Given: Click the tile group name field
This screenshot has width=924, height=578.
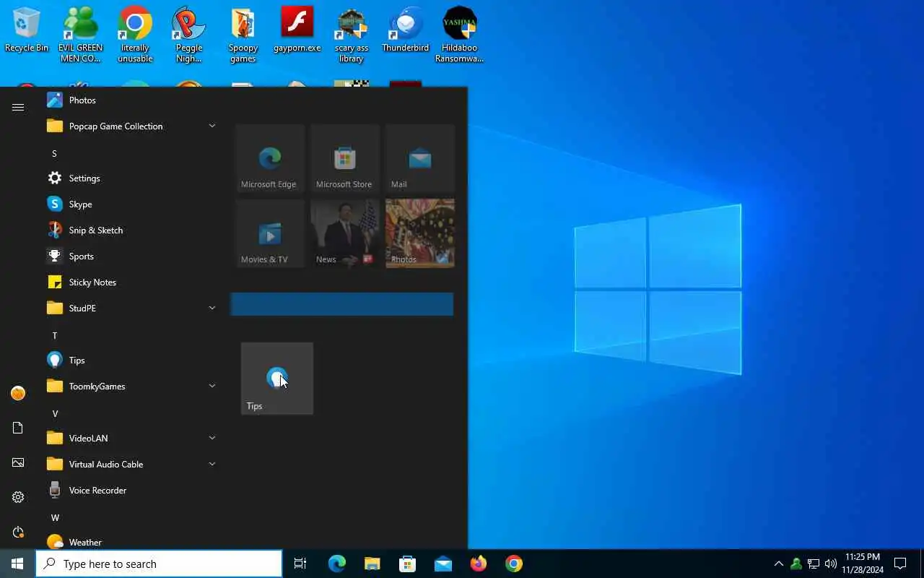Looking at the screenshot, I should 342,304.
